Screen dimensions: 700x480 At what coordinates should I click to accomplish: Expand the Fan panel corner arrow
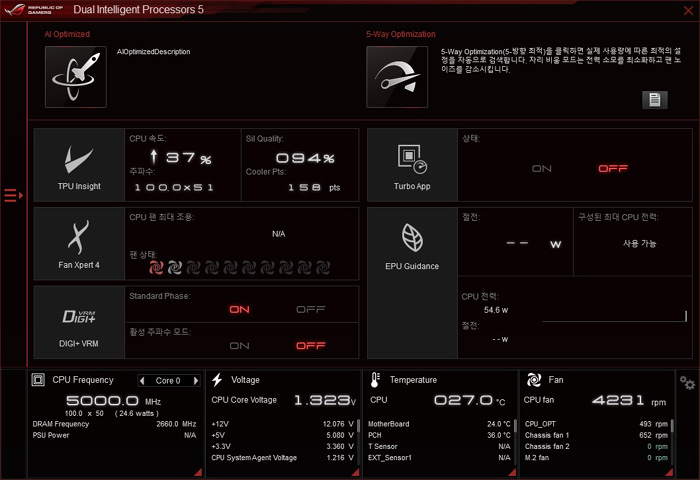(669, 472)
